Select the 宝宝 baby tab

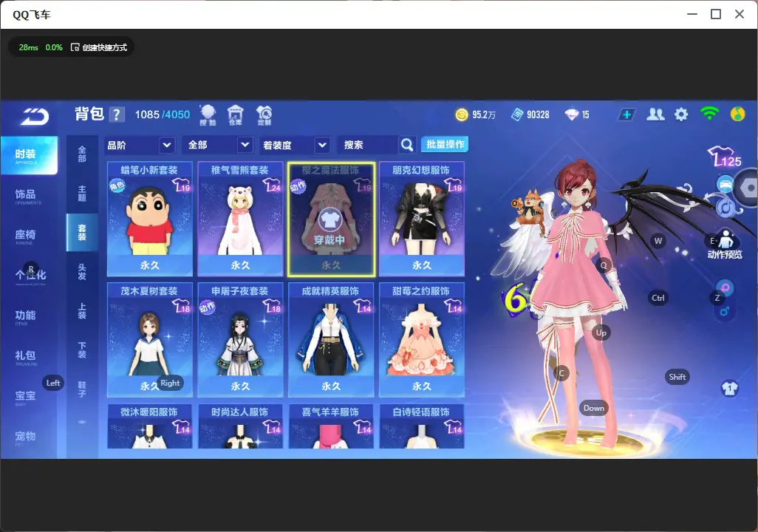[26, 397]
